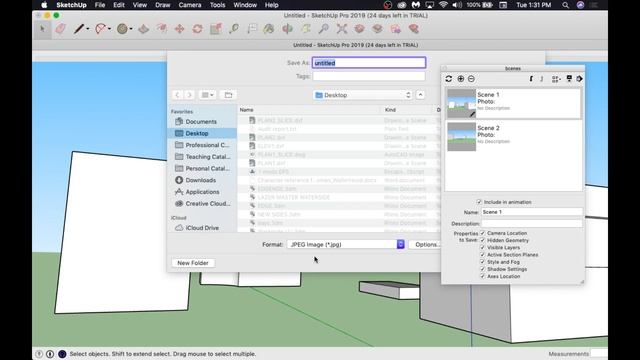Click the New Folder button
The image size is (640, 360).
[x=193, y=263]
